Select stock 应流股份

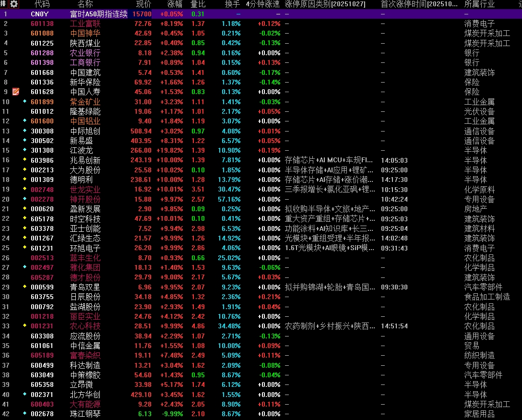(85, 336)
